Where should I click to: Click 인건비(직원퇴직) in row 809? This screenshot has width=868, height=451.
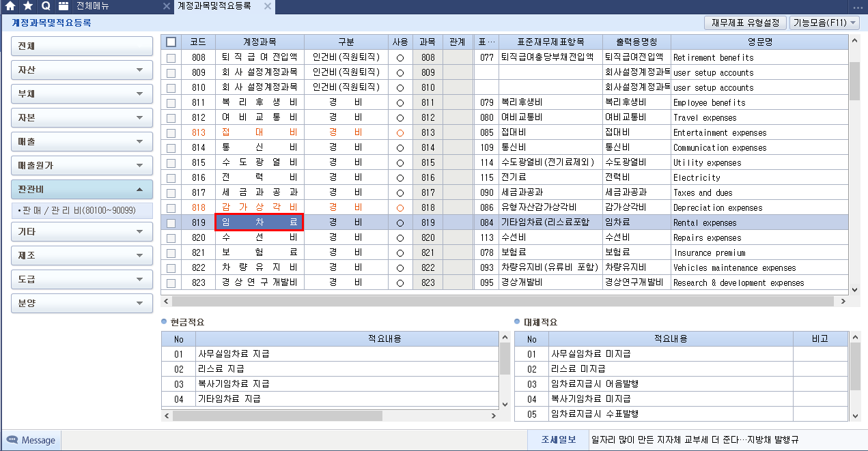(346, 72)
